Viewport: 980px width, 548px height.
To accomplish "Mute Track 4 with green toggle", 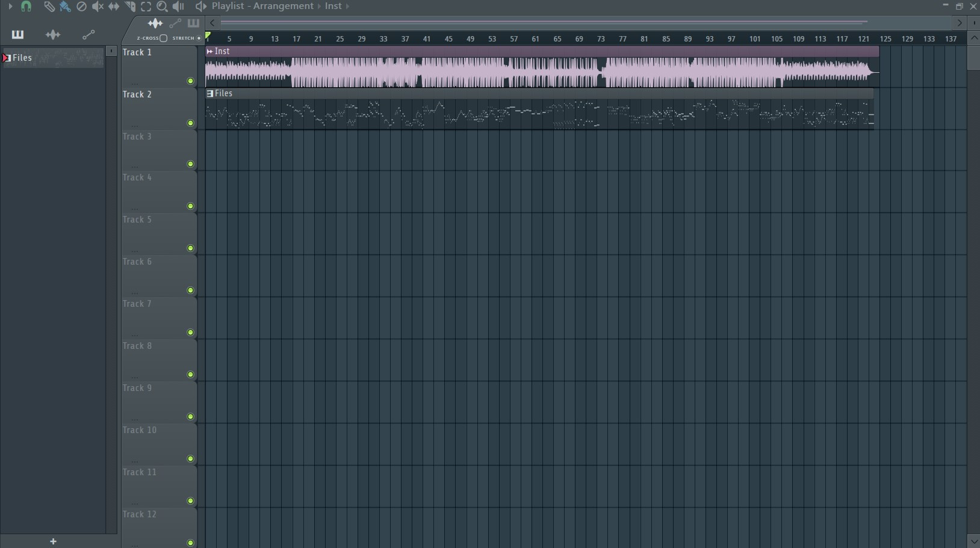I will (x=191, y=206).
